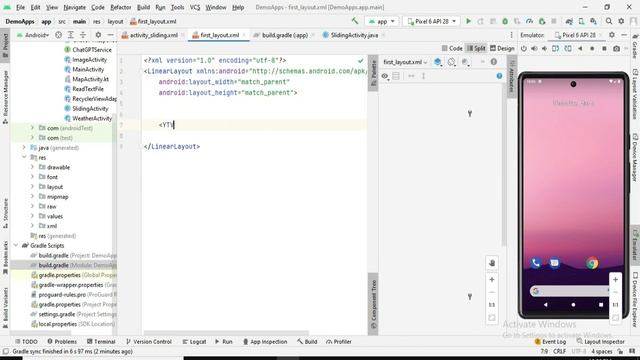Toggle the Component Tree side panel
The image size is (640, 360).
tap(373, 304)
